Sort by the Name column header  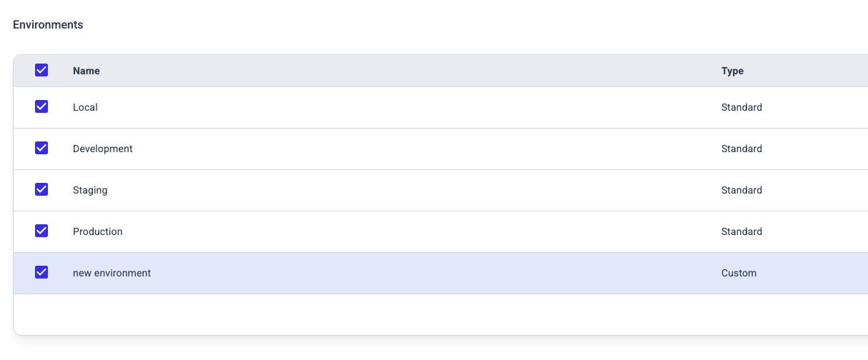coord(87,71)
